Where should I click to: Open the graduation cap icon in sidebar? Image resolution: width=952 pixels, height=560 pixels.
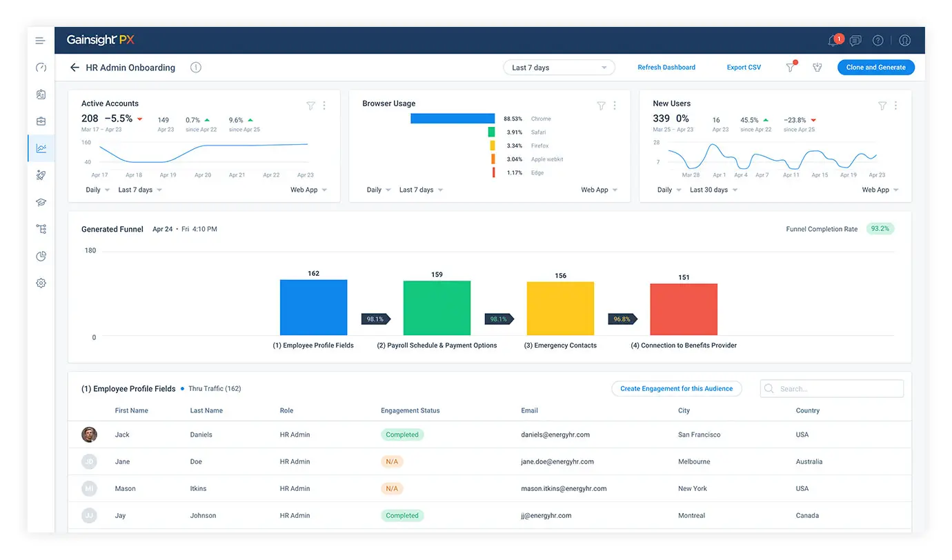tap(41, 202)
